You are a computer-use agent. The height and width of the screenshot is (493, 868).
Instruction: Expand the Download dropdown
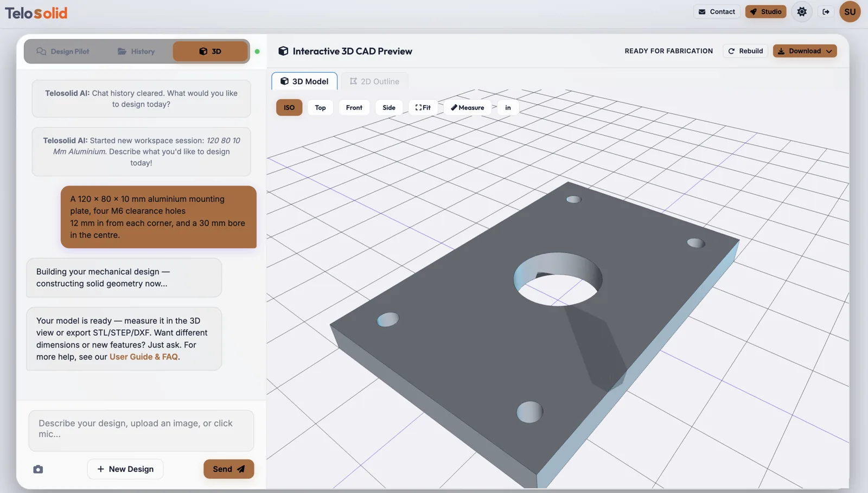[x=805, y=51]
